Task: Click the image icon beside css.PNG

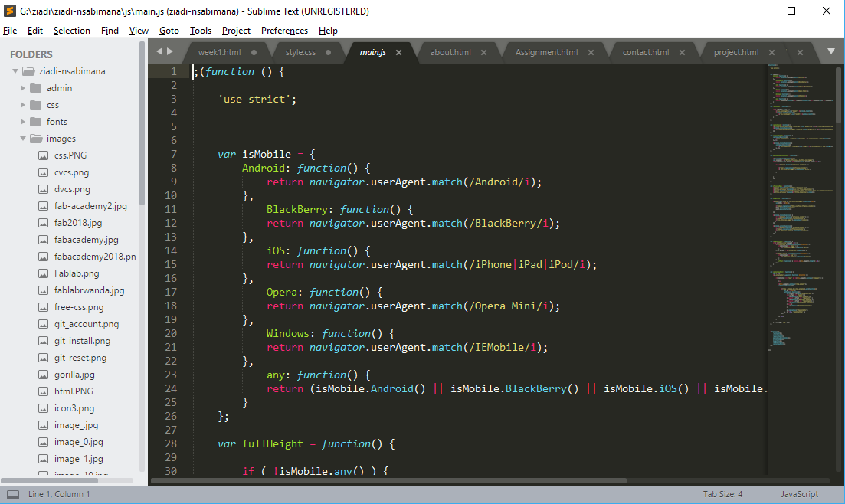Action: point(44,155)
